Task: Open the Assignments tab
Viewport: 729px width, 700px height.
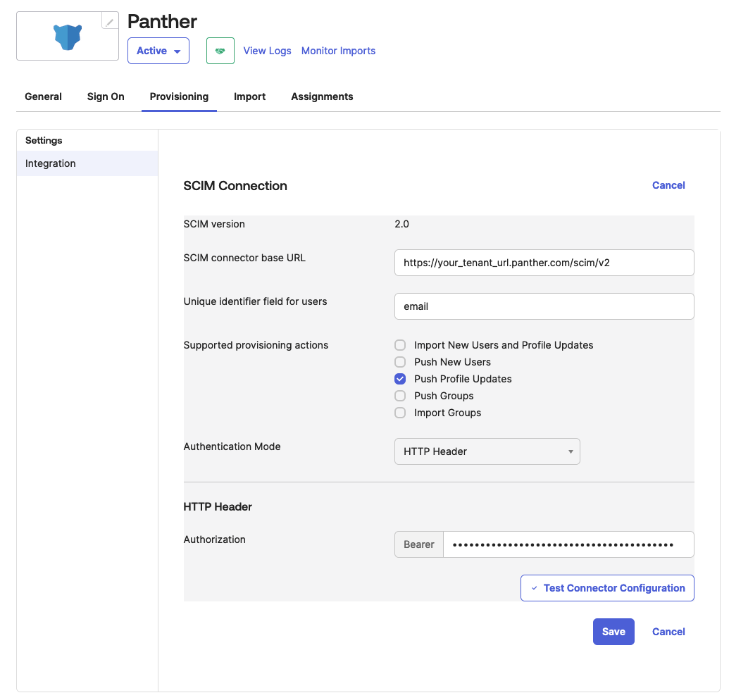Action: [x=322, y=96]
